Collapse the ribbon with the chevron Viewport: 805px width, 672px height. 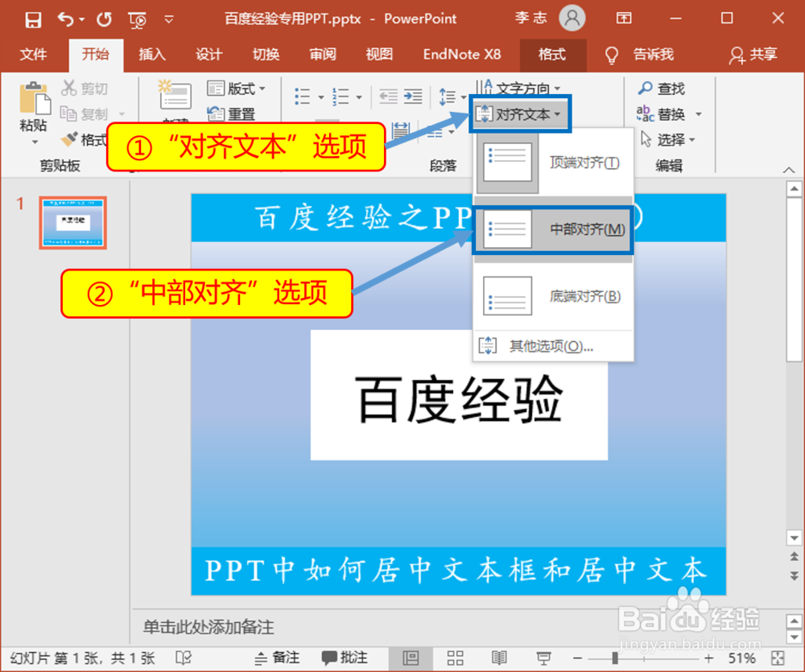click(x=790, y=170)
